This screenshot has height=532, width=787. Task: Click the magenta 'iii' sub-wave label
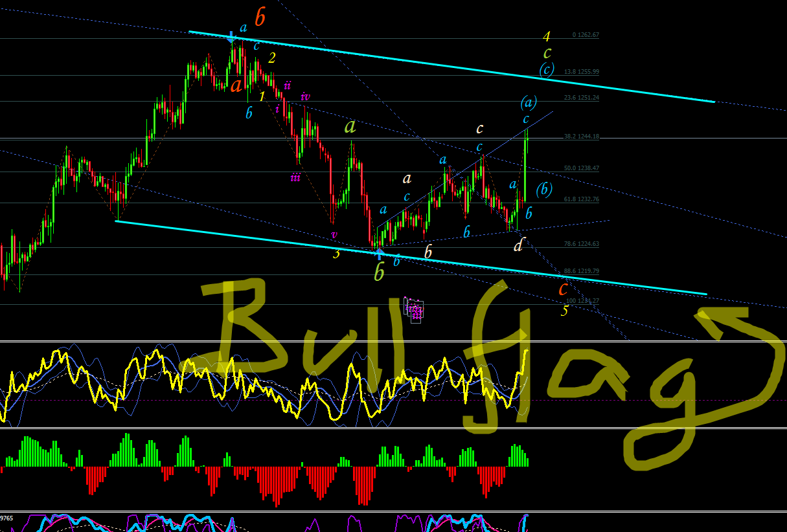(x=295, y=177)
